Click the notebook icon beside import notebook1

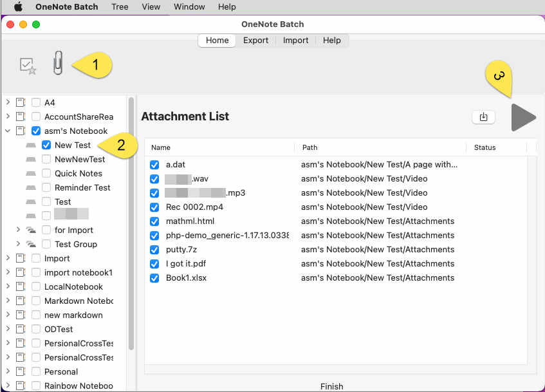coord(21,272)
